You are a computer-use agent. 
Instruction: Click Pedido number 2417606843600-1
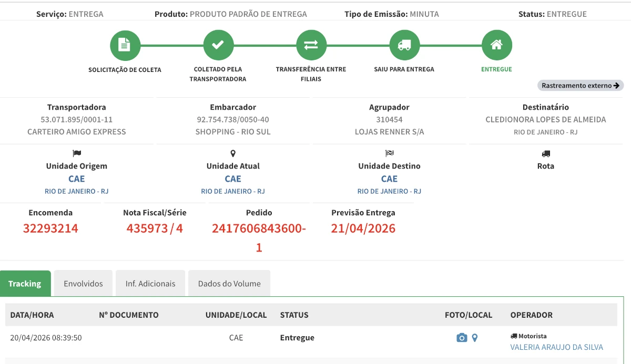click(259, 238)
